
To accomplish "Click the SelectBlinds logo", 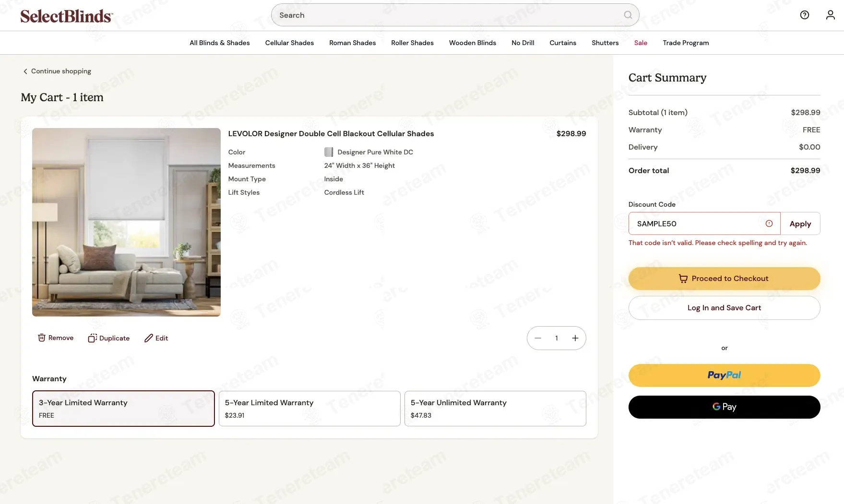I will [67, 16].
